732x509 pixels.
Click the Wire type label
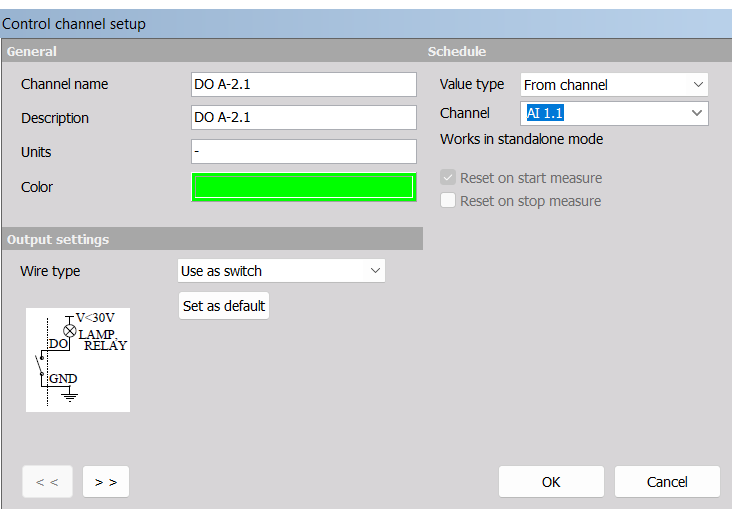tap(50, 271)
